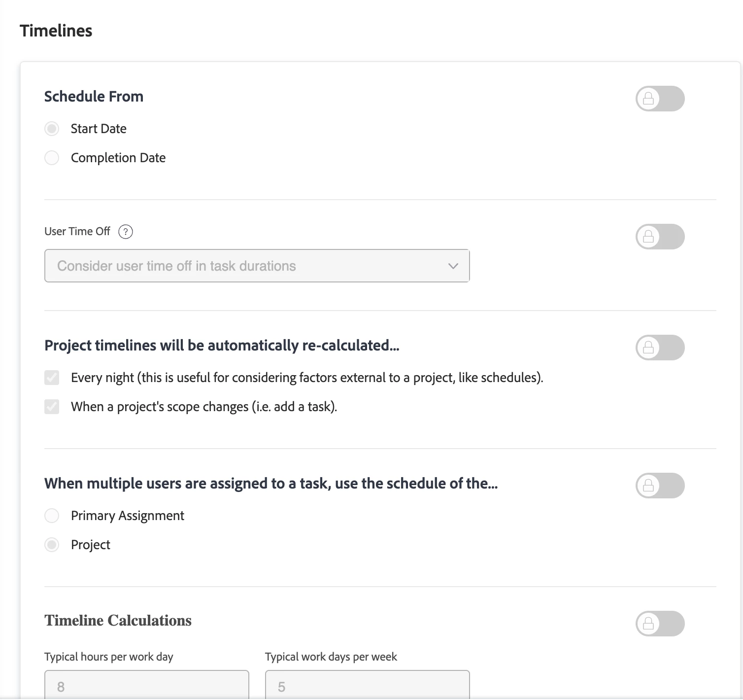This screenshot has height=700, width=743.
Task: Select the Completion Date radio button
Action: [52, 158]
